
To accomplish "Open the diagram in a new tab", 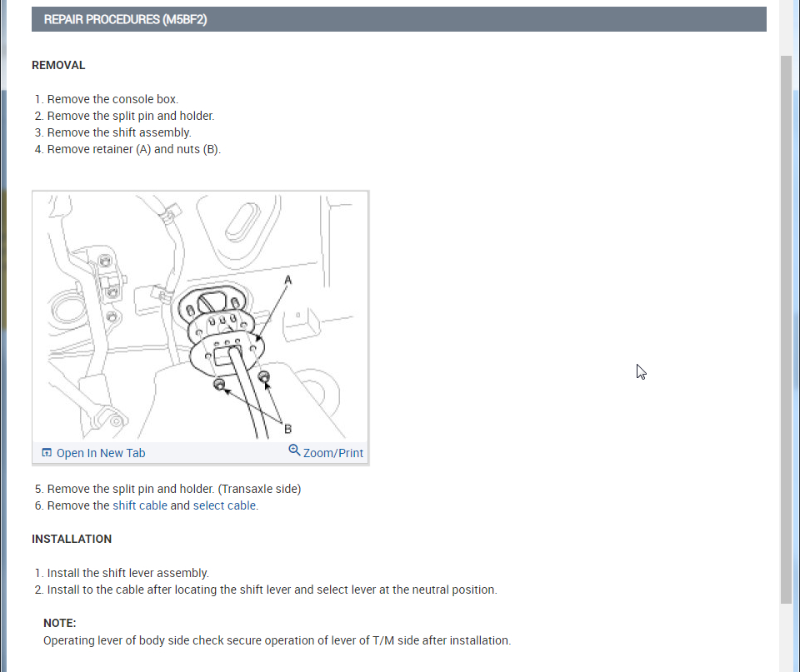I will [101, 453].
